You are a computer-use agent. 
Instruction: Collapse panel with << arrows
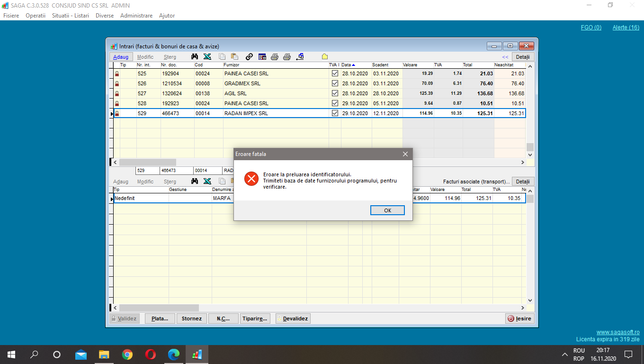(x=505, y=57)
